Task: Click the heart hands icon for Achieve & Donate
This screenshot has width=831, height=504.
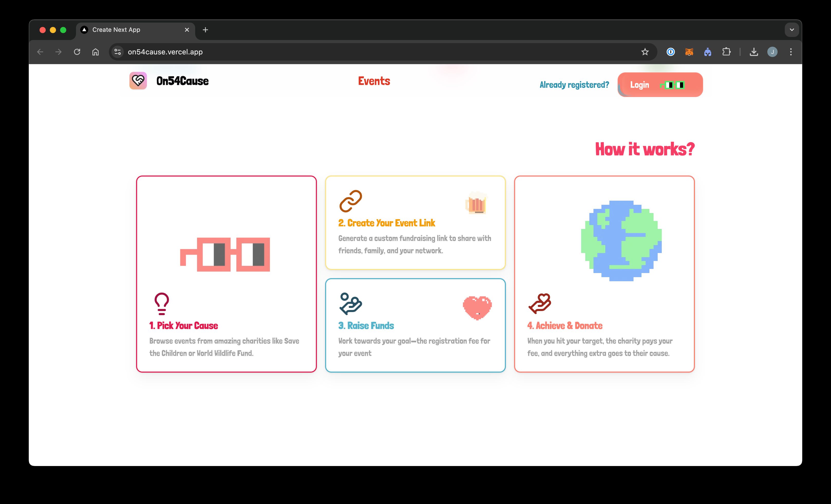Action: [x=540, y=303]
